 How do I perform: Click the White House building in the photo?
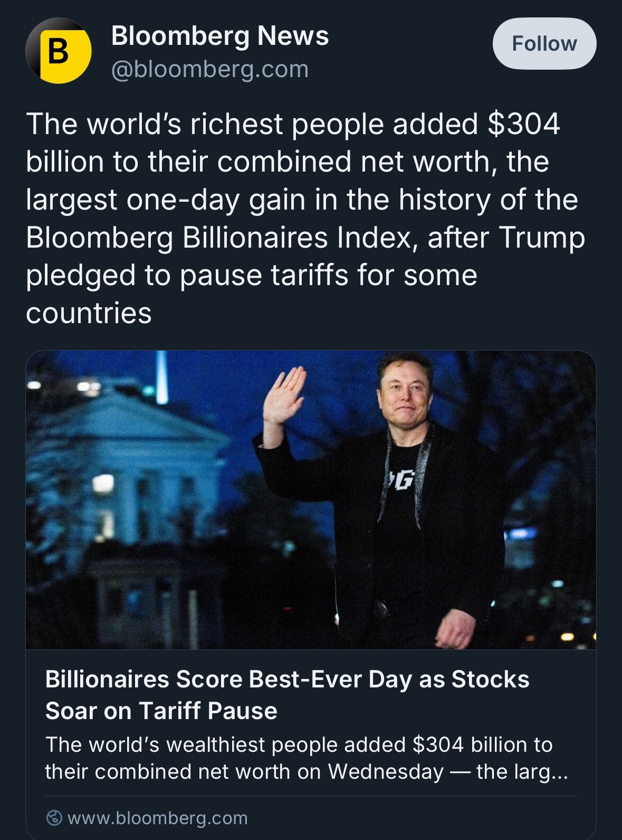(132, 475)
